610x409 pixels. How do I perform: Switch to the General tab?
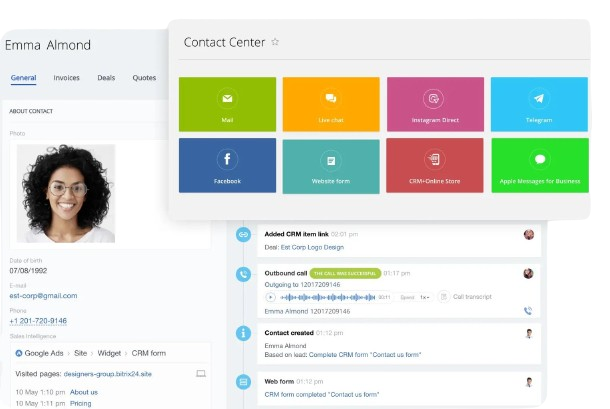coord(23,78)
